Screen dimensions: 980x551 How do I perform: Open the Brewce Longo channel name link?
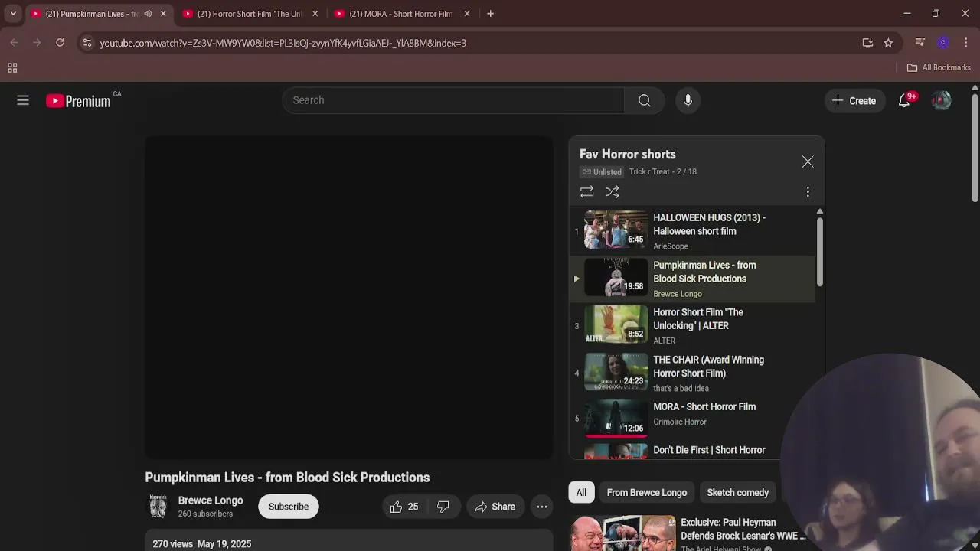tap(211, 500)
